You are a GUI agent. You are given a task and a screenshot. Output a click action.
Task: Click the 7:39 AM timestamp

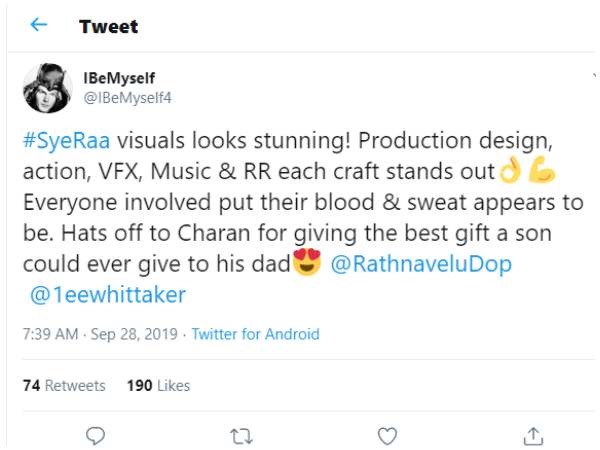pyautogui.click(x=50, y=334)
